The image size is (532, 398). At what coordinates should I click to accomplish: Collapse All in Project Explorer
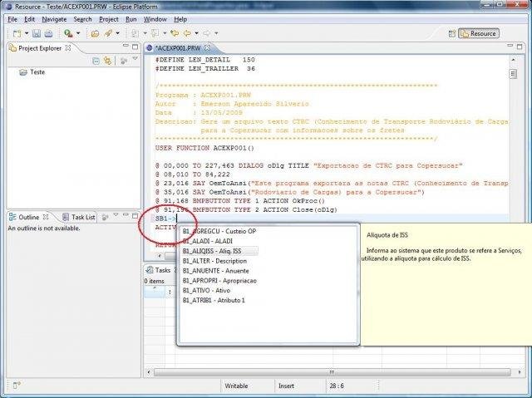coord(96,61)
